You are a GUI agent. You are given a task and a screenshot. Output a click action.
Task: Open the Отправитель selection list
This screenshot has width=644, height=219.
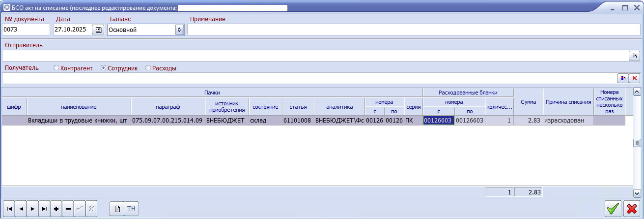coord(634,56)
